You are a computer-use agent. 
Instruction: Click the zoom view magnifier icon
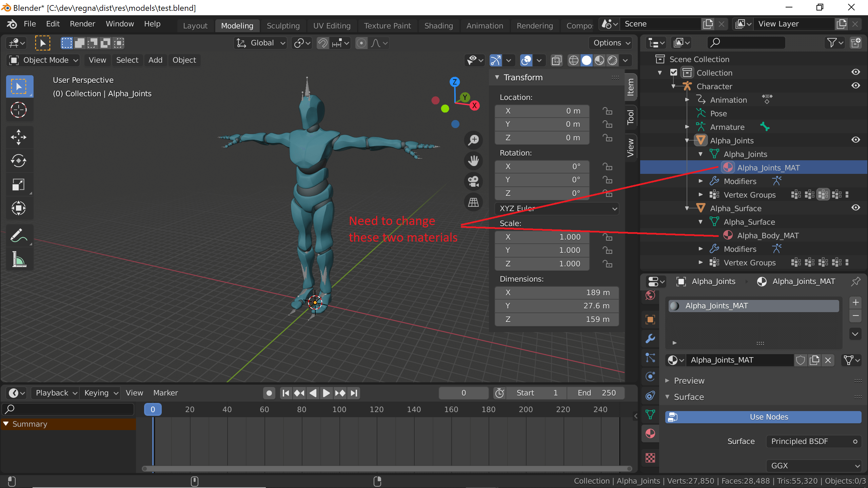(x=473, y=140)
